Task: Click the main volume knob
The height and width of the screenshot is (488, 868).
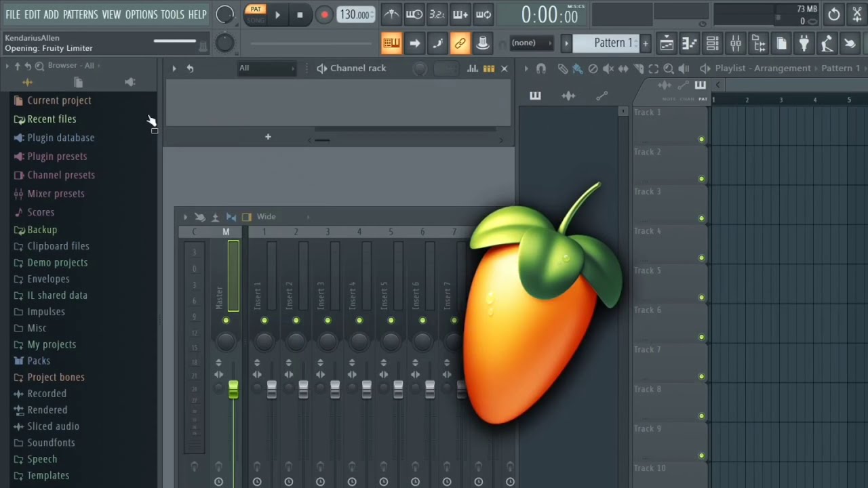Action: pyautogui.click(x=224, y=14)
